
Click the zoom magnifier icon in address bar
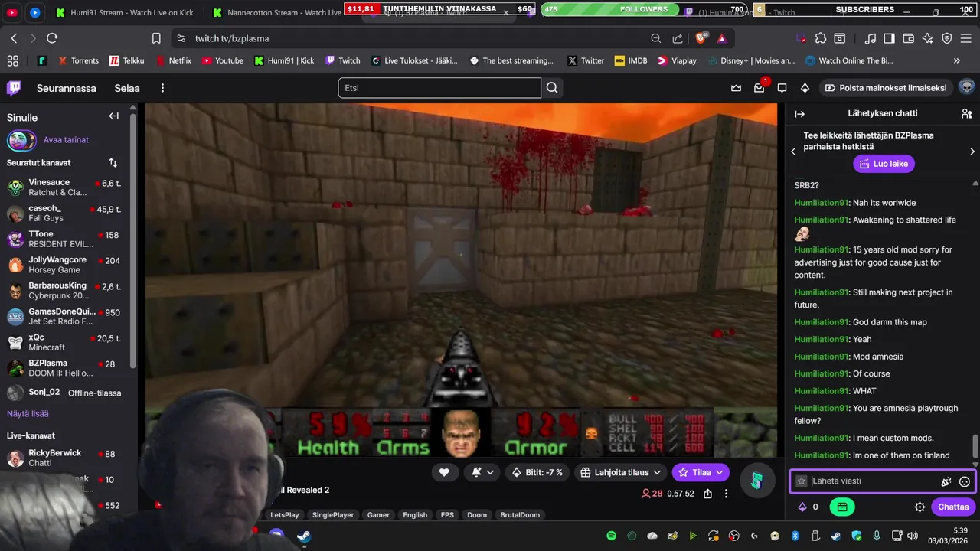[656, 38]
